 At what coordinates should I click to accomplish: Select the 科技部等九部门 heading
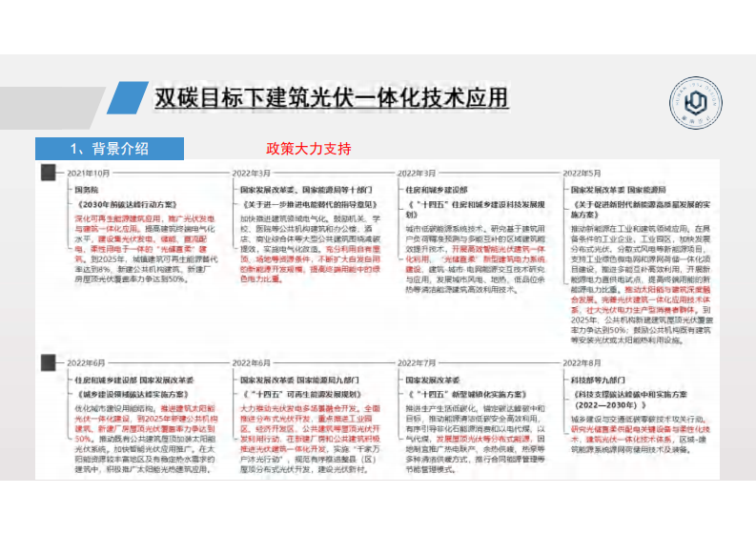click(598, 381)
